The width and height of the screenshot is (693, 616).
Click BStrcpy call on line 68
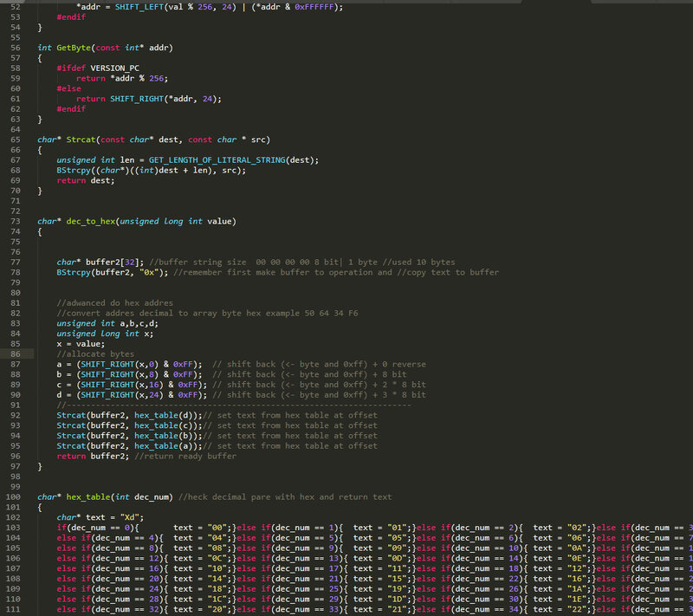(x=74, y=170)
